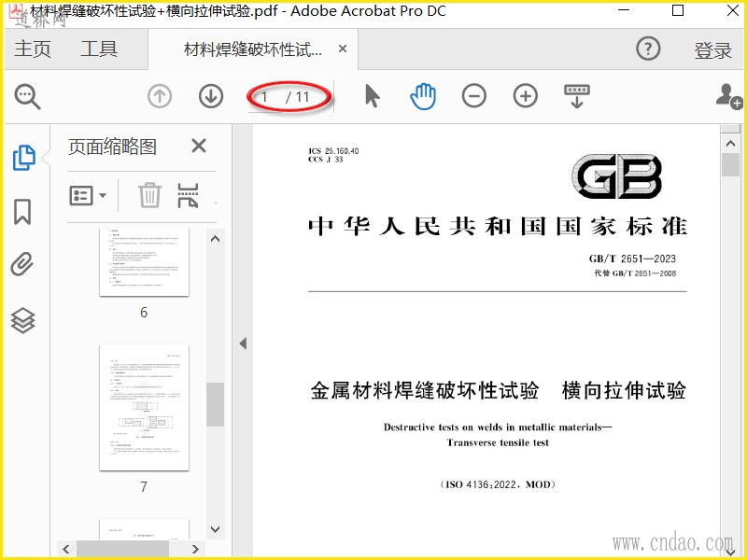Open the attachments paperclip panel
Screen dimensions: 747x560
pyautogui.click(x=22, y=264)
